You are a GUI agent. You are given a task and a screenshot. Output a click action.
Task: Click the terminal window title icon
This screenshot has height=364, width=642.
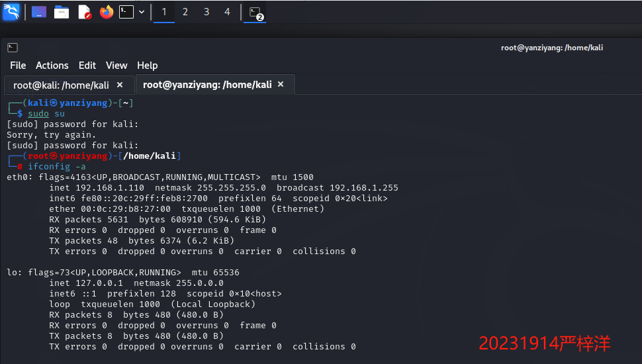click(x=13, y=48)
